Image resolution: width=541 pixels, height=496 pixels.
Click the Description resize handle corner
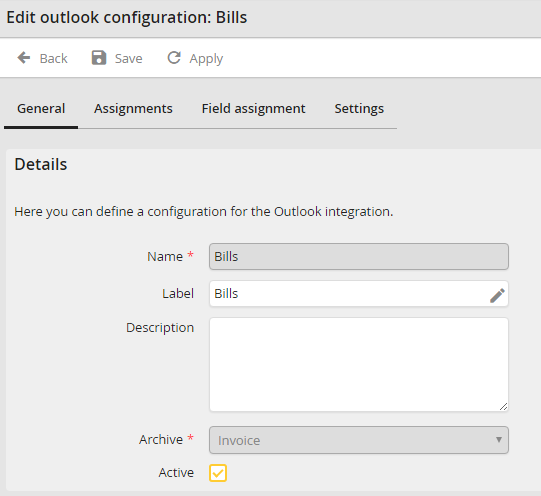pos(503,407)
